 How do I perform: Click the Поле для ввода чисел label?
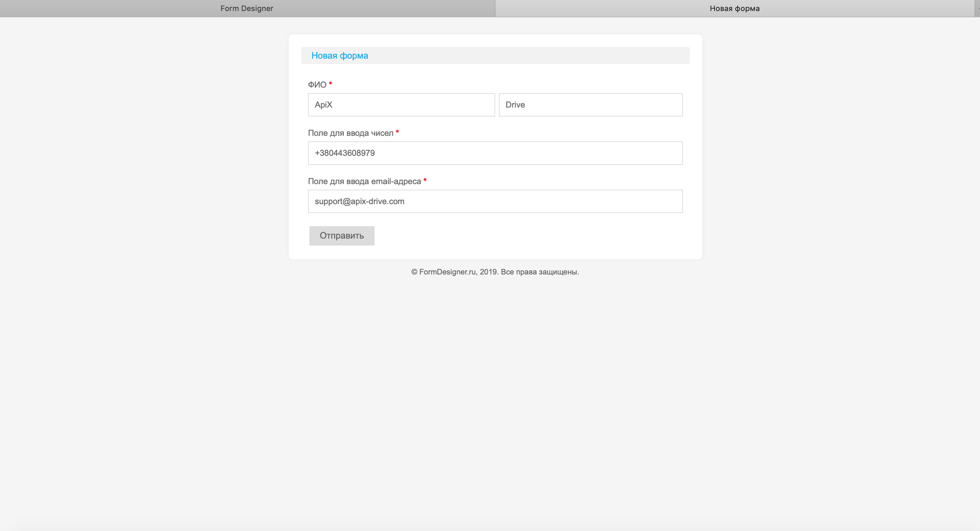click(x=350, y=133)
